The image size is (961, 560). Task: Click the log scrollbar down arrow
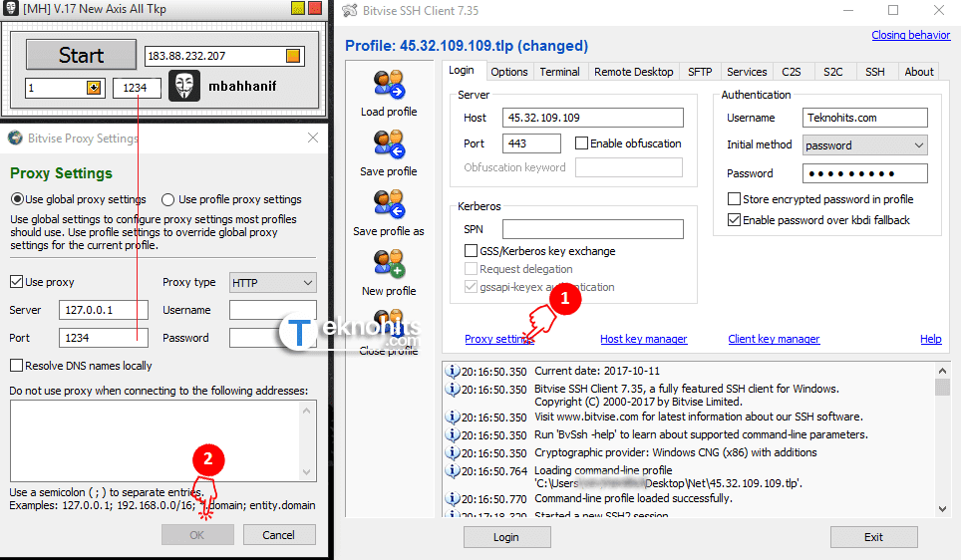[x=942, y=508]
